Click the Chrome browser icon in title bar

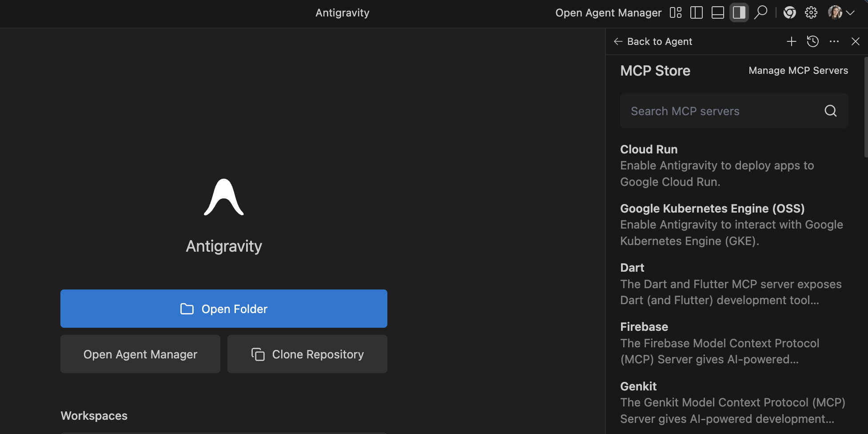(789, 12)
